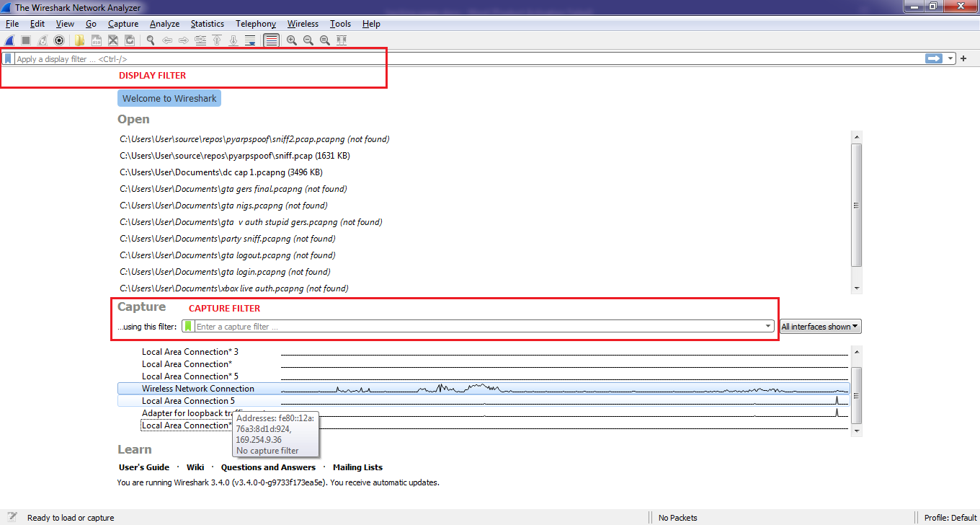This screenshot has height=525, width=980.
Task: Open the All interfaces shown dropdown
Action: 820,327
